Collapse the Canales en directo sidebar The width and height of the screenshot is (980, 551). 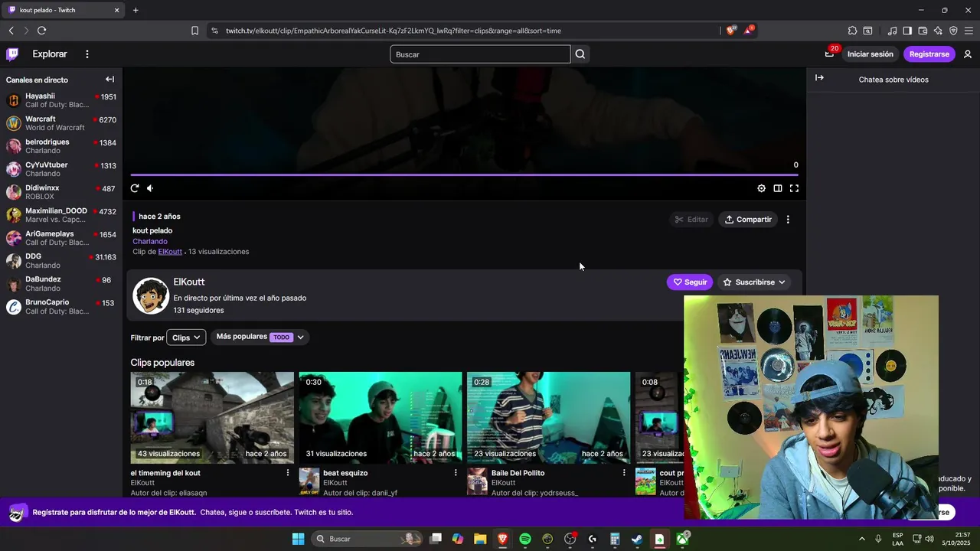tap(110, 80)
